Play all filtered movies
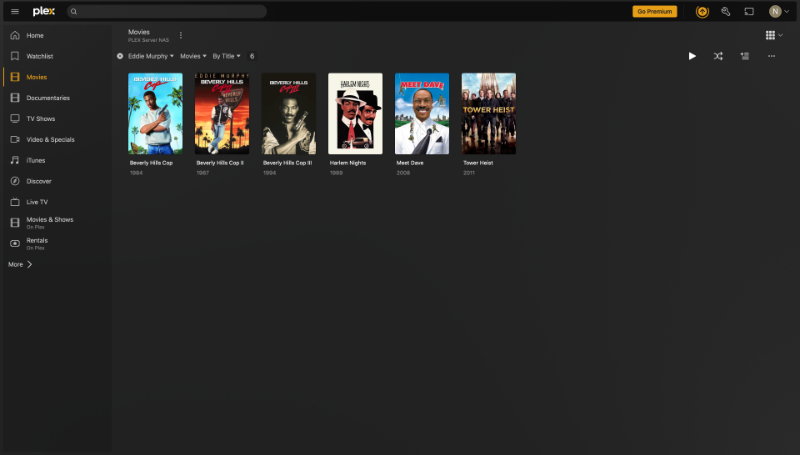Screen dimensions: 800x455 692,56
